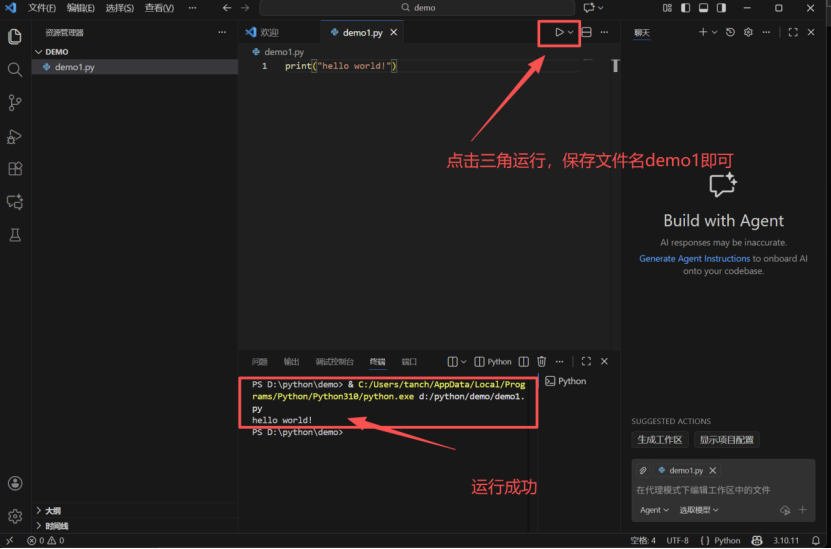Image resolution: width=831 pixels, height=549 pixels.
Task: Open the overflow menu after 查看(V)
Action: [x=192, y=8]
